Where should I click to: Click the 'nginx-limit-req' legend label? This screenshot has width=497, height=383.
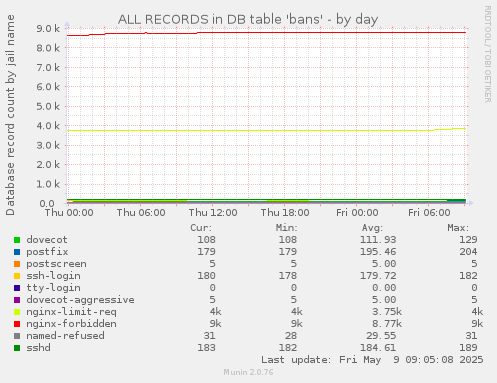pyautogui.click(x=71, y=312)
